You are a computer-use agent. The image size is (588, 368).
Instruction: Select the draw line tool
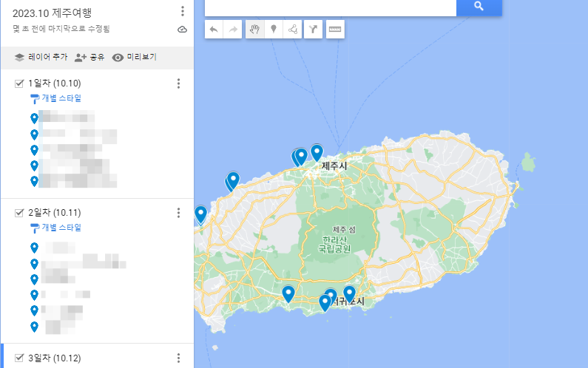tap(292, 30)
